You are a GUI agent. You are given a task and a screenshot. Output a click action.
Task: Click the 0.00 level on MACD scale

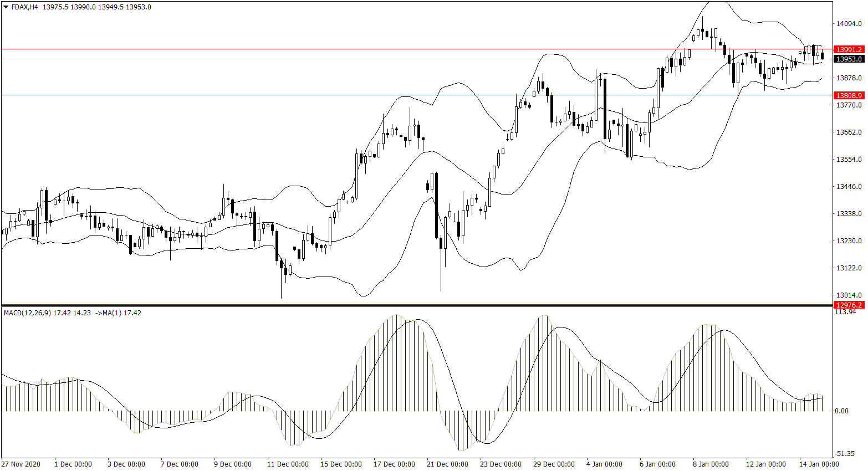[841, 411]
